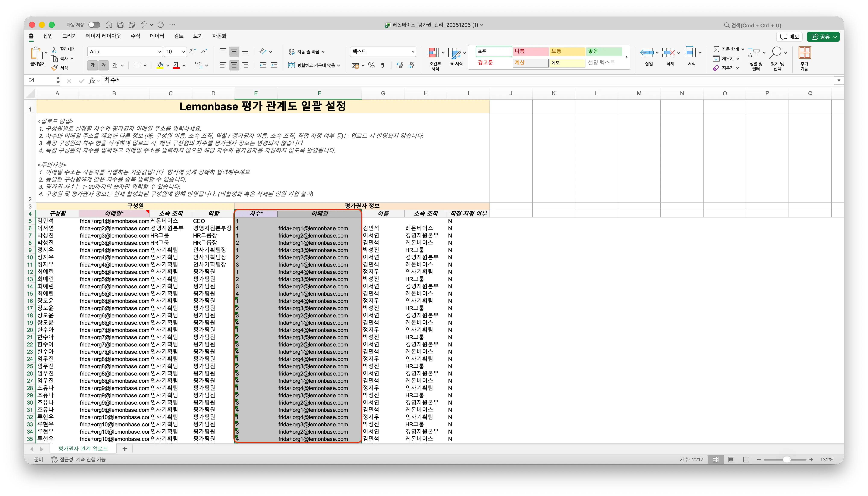Click the align right icon
Screen dimensions: 868x496
[245, 65]
